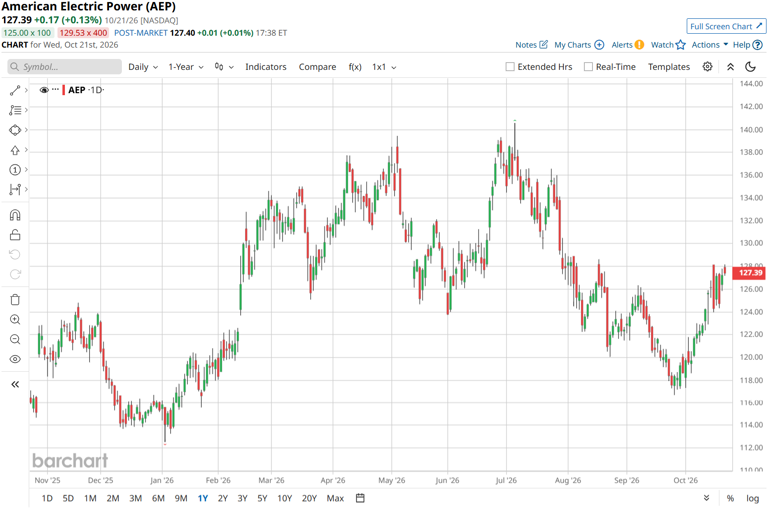Toggle the magnet snap mode
The width and height of the screenshot is (768, 509).
pos(15,215)
